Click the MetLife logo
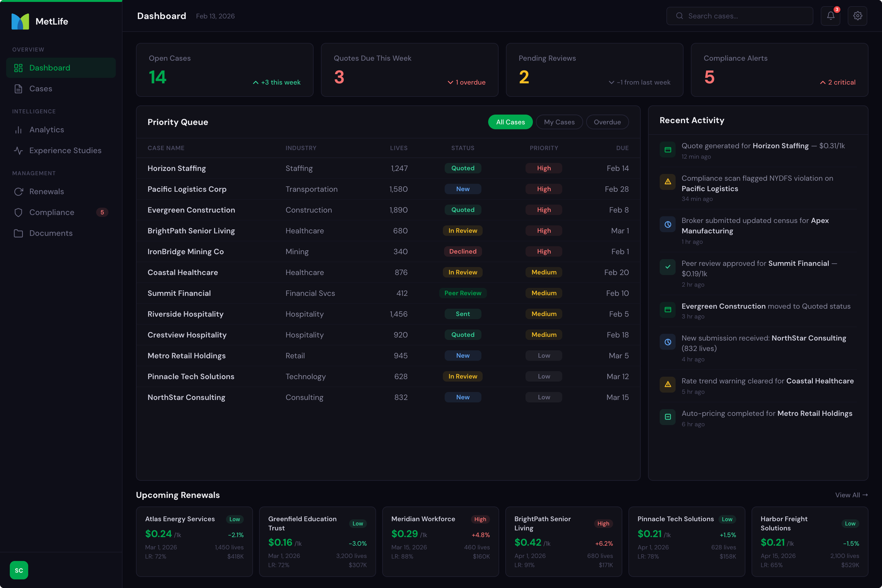The width and height of the screenshot is (882, 588). tap(20, 22)
